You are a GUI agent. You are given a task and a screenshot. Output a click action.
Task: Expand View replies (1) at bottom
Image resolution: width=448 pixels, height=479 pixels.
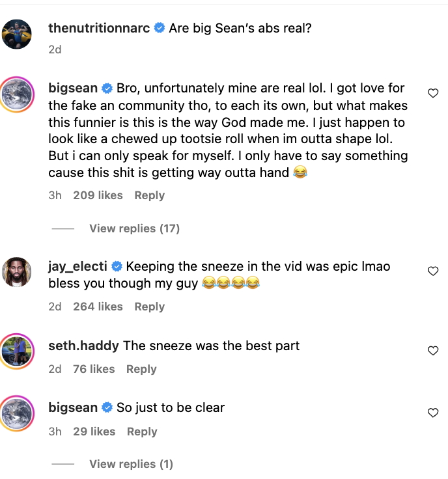click(131, 464)
